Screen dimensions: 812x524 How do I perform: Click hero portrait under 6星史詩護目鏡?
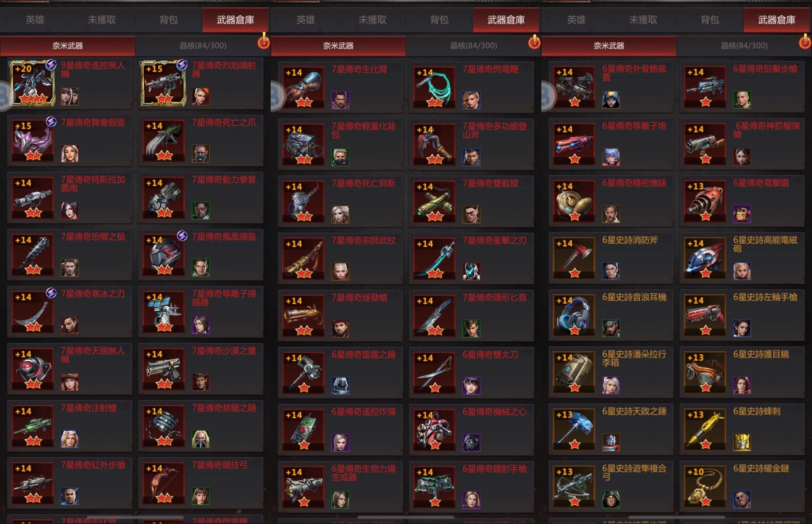(x=742, y=385)
